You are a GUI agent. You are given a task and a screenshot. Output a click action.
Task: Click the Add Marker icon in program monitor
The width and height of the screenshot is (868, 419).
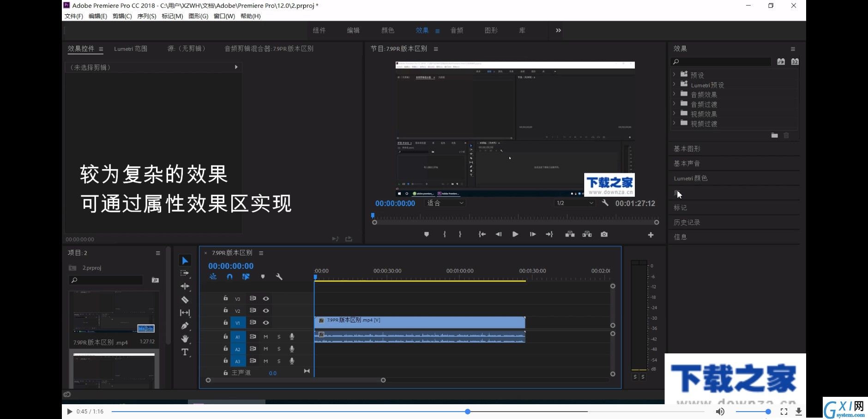pos(427,234)
